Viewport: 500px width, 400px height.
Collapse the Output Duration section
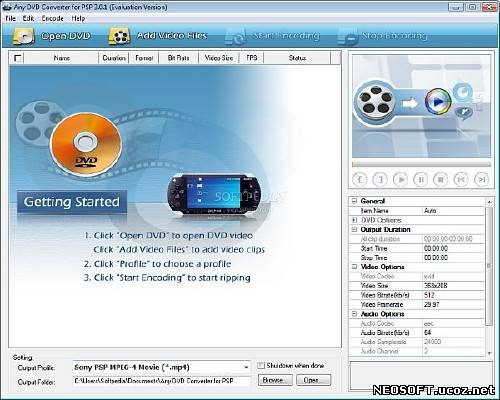(x=354, y=230)
